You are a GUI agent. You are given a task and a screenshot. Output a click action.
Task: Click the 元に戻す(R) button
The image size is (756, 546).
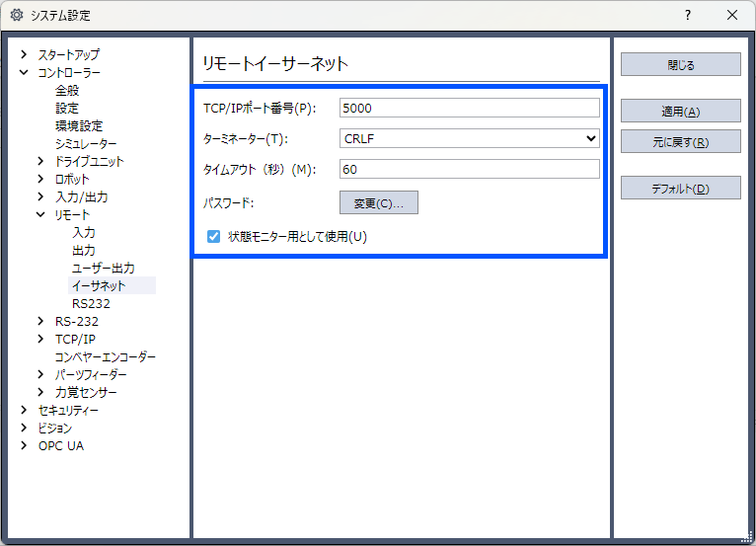[x=680, y=141]
